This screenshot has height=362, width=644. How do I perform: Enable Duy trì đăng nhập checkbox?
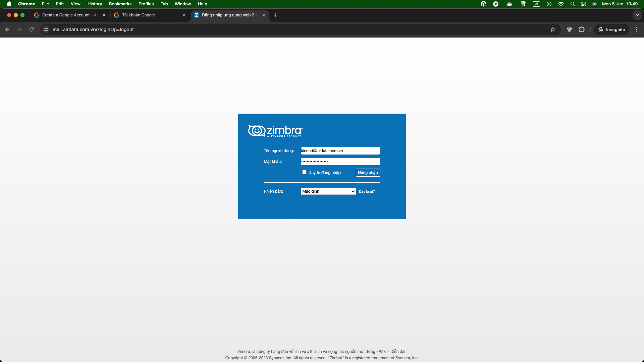tap(304, 172)
